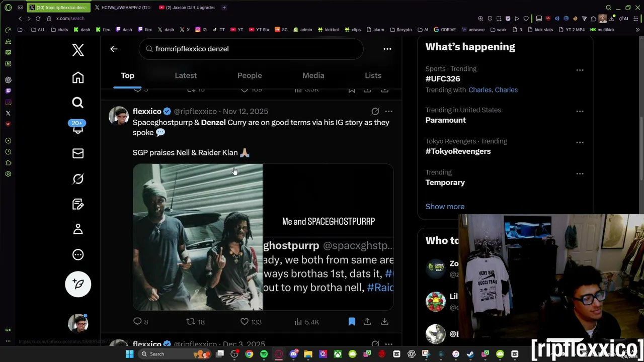
Task: Open the Nov 12, 2025 timestamp link
Action: click(x=246, y=111)
